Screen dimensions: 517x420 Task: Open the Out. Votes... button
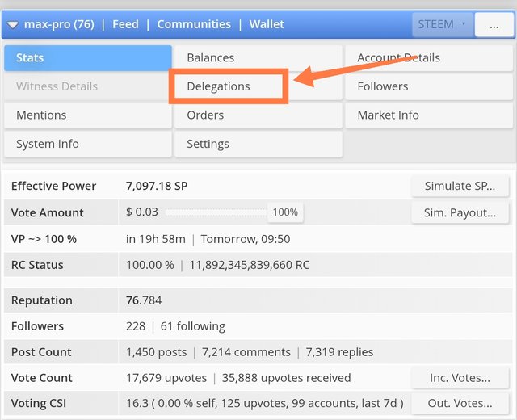point(460,403)
